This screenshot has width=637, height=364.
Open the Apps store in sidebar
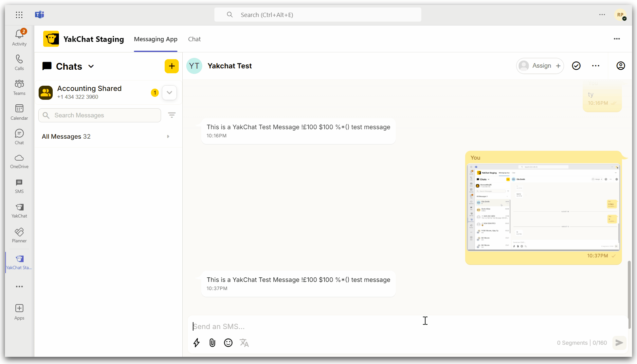pos(19,312)
